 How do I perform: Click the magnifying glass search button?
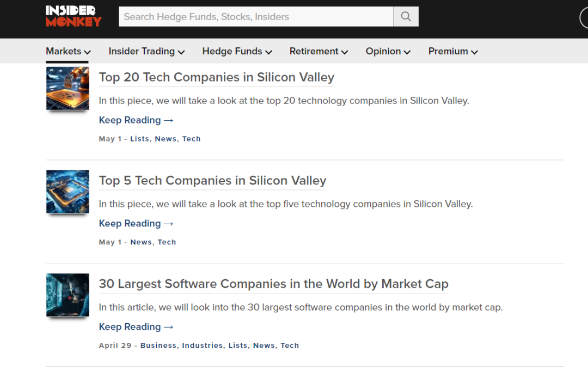(x=406, y=17)
